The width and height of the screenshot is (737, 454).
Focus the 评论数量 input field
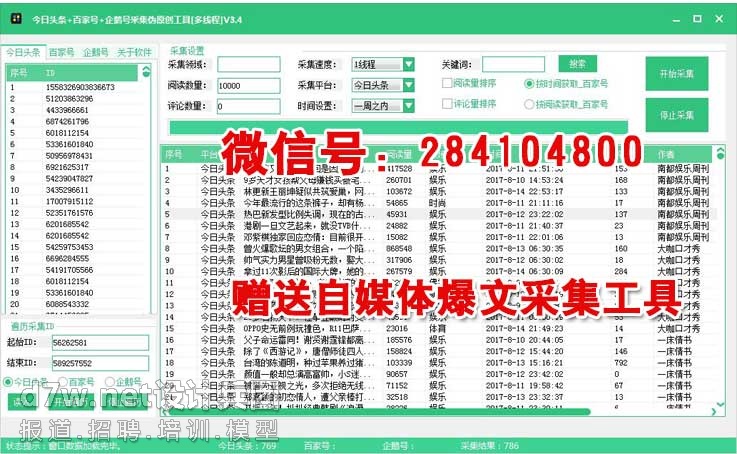pos(249,106)
